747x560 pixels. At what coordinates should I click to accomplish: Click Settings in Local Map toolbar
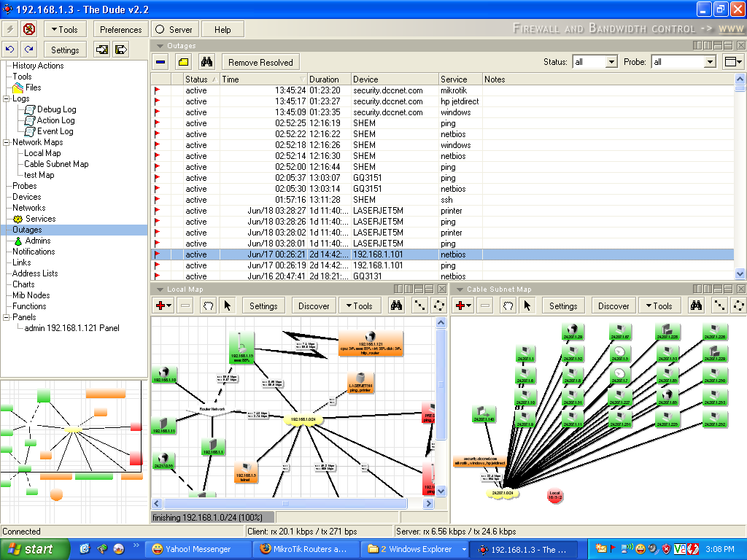pyautogui.click(x=263, y=306)
